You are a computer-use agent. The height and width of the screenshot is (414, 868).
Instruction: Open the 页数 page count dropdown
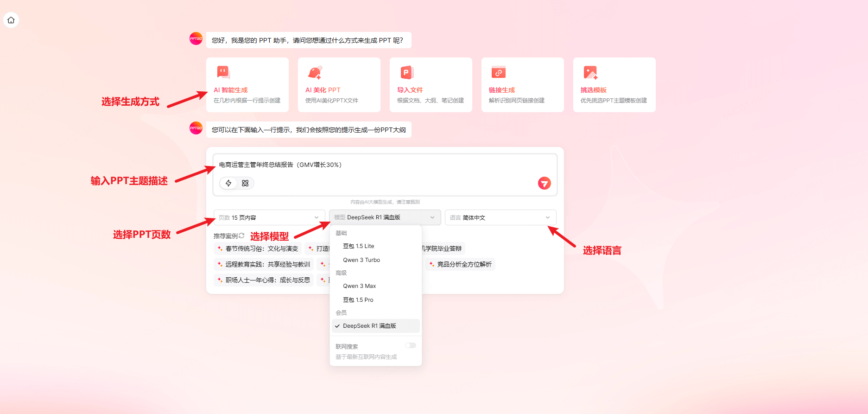269,217
